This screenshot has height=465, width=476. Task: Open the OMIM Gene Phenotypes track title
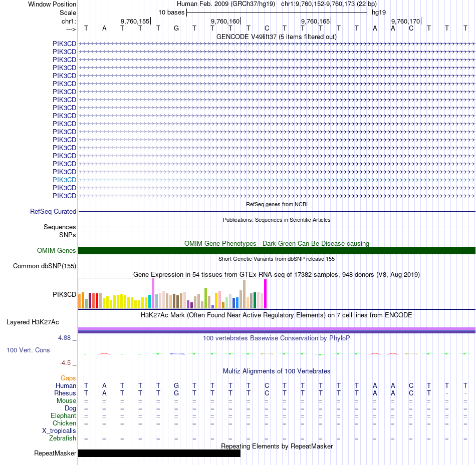pyautogui.click(x=277, y=243)
